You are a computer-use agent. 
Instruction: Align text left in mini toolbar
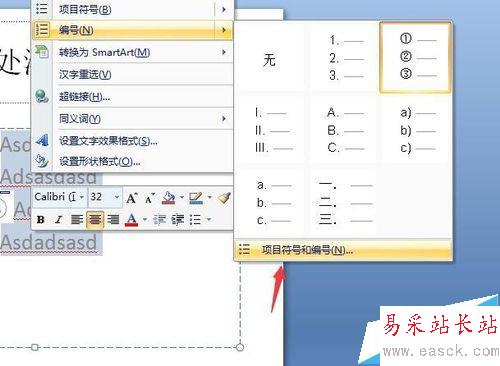coord(77,220)
